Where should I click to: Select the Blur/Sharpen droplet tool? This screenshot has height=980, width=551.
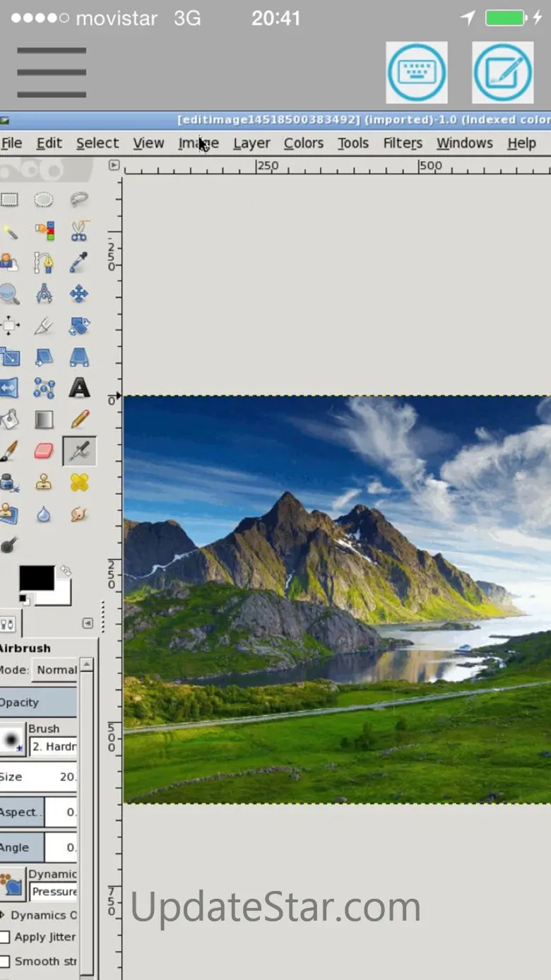click(x=44, y=514)
